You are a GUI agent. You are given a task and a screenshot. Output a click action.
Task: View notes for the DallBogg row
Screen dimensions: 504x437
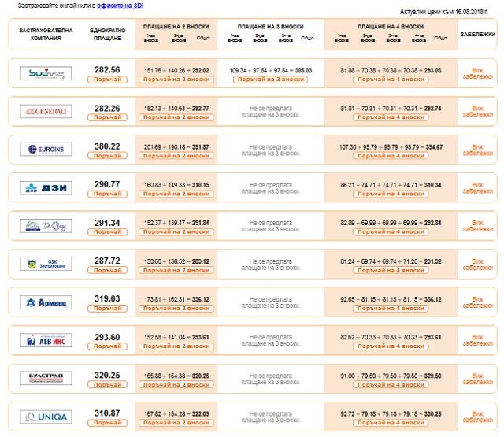click(x=478, y=226)
